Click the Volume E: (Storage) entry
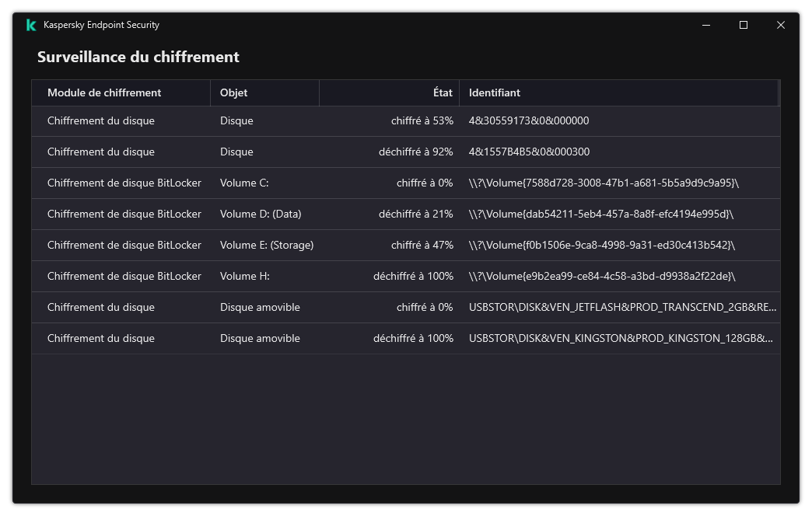The height and width of the screenshot is (516, 812). 311,245
